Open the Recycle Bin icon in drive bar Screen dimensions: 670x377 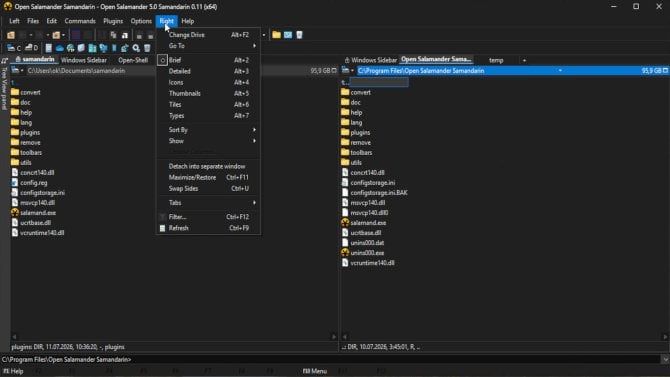pyautogui.click(x=147, y=48)
